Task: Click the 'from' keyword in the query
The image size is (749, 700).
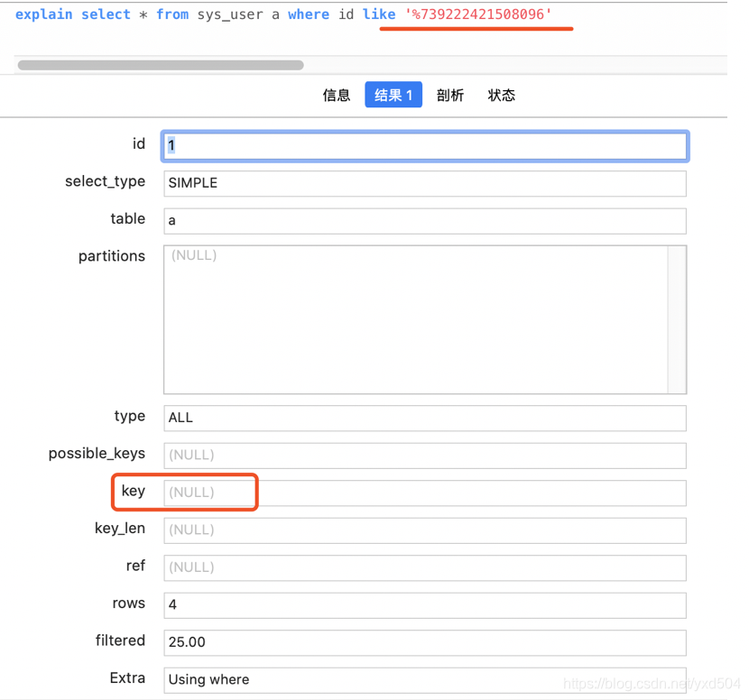Action: (x=172, y=14)
